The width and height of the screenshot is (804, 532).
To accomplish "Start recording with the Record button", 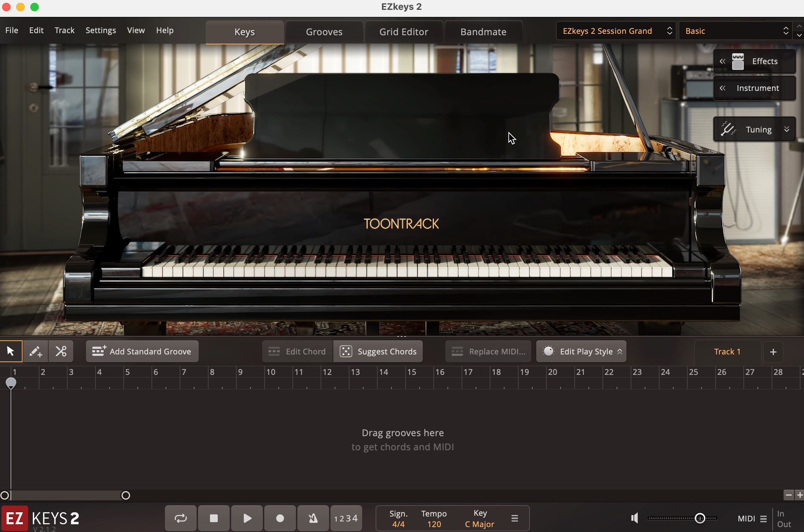I will pos(280,518).
